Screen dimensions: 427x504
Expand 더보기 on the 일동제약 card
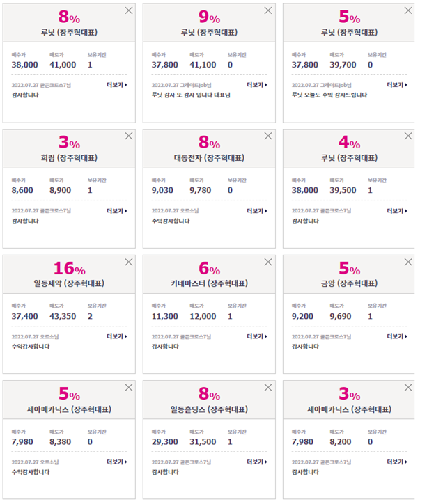(x=117, y=336)
